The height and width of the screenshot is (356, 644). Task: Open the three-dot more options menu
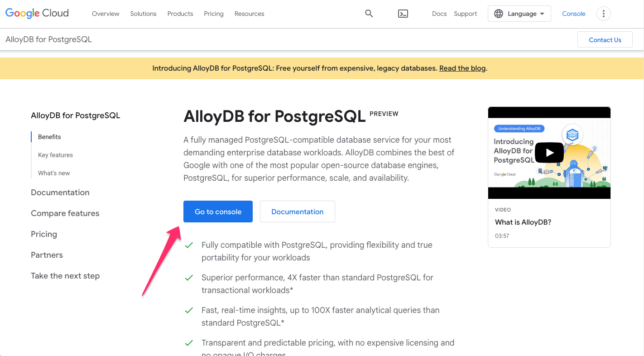click(603, 14)
